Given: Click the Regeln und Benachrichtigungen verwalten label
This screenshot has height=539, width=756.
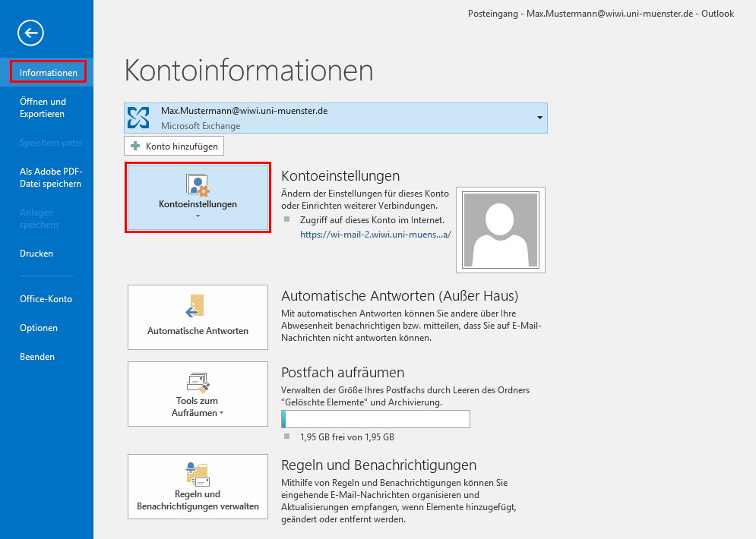Looking at the screenshot, I should pos(198,500).
